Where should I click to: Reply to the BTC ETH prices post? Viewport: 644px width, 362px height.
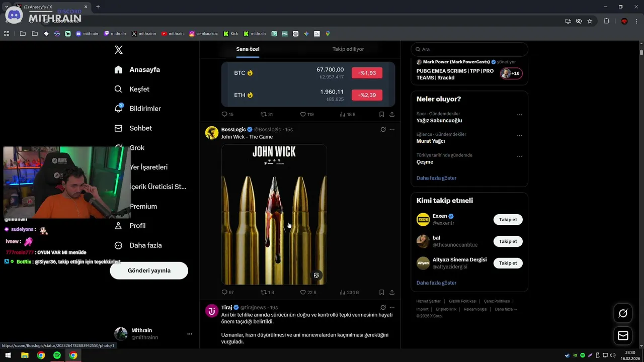click(x=227, y=114)
